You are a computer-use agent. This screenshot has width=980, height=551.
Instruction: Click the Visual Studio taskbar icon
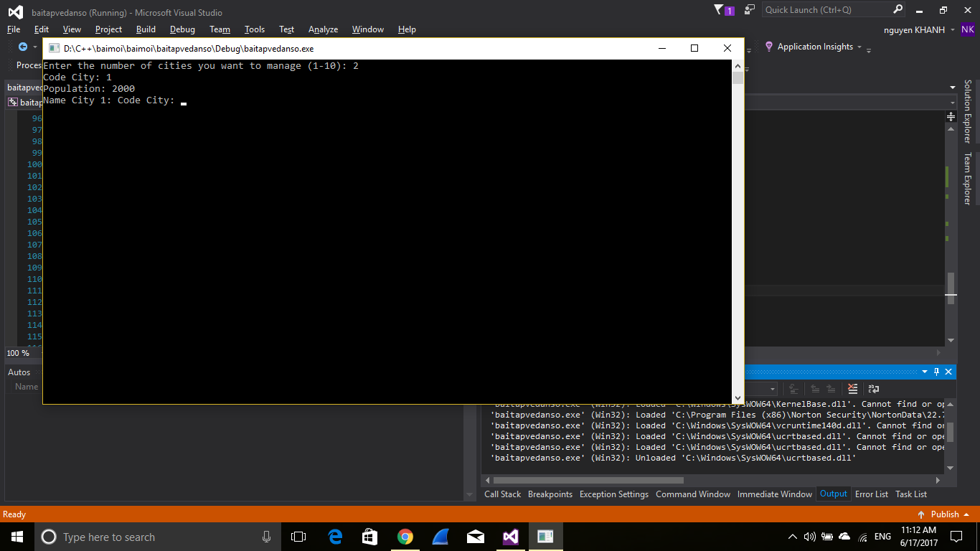pos(510,537)
